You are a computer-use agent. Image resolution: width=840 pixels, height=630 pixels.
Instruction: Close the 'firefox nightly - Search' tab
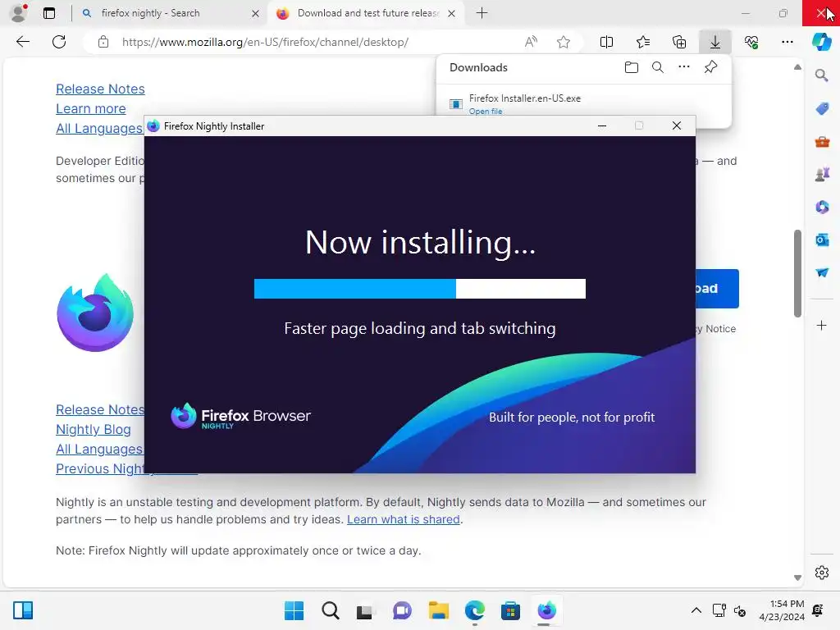click(x=256, y=13)
